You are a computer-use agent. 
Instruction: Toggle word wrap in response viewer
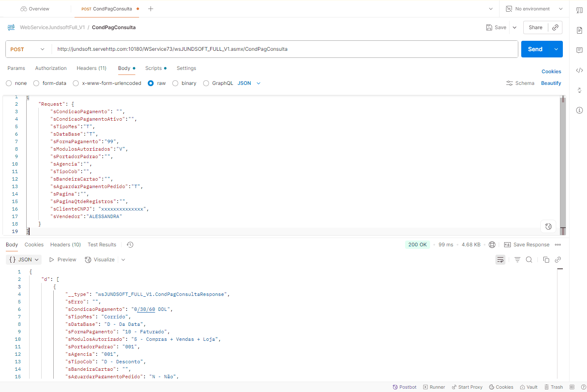pyautogui.click(x=500, y=260)
